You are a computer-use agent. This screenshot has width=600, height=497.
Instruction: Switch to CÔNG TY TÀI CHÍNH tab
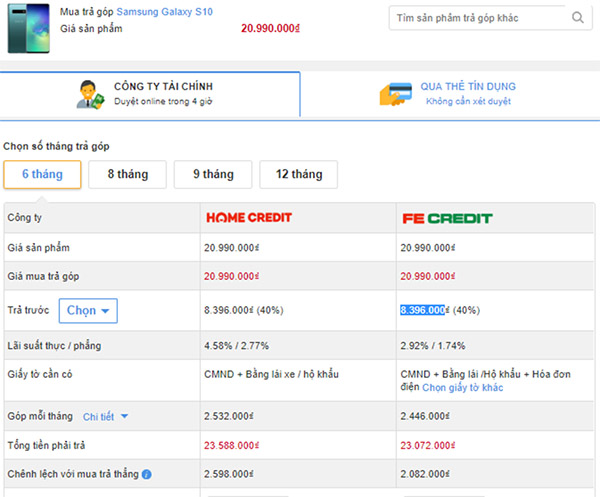tap(150, 94)
